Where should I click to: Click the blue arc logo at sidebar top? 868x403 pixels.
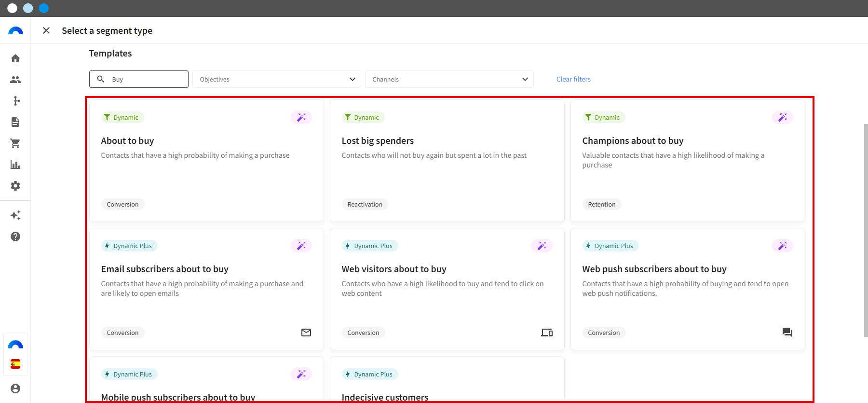[15, 31]
